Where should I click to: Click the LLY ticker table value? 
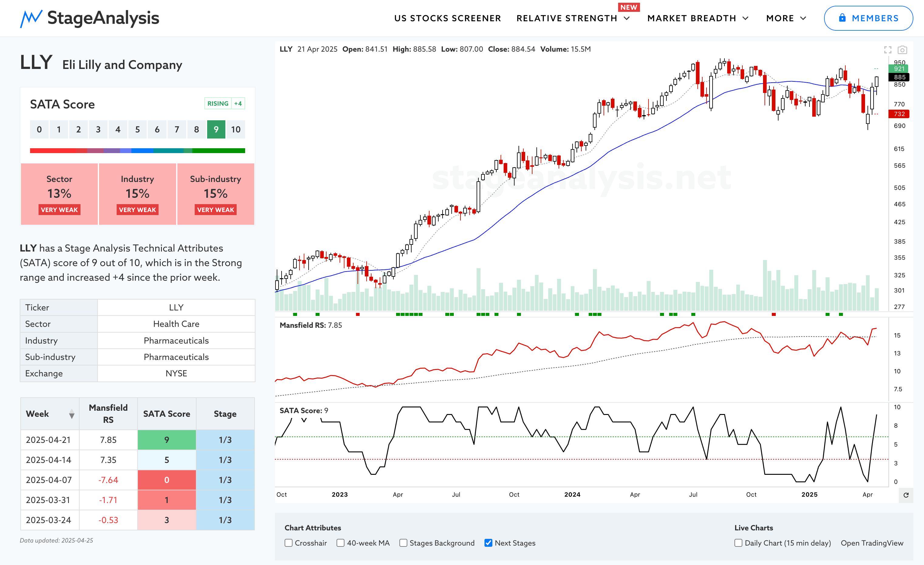(176, 307)
